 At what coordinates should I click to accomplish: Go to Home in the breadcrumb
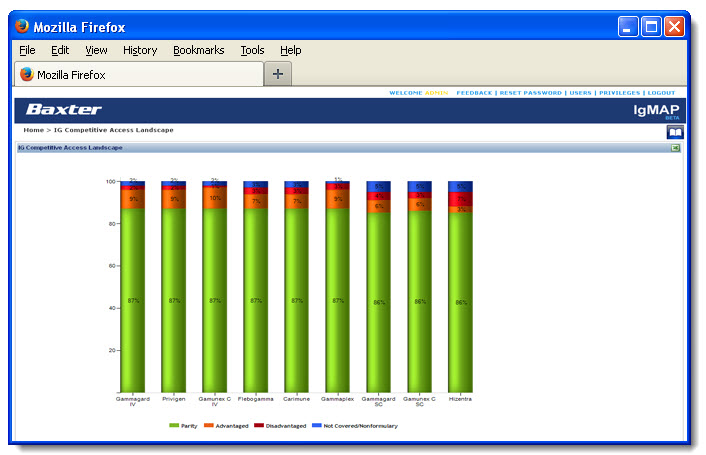tap(34, 130)
